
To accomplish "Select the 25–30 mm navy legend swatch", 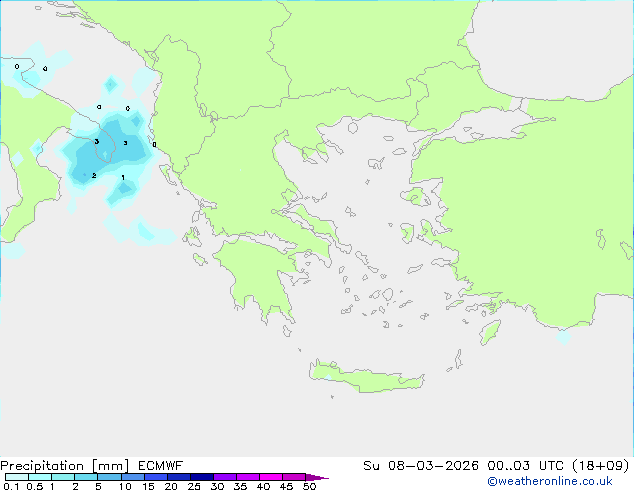I will (201, 477).
